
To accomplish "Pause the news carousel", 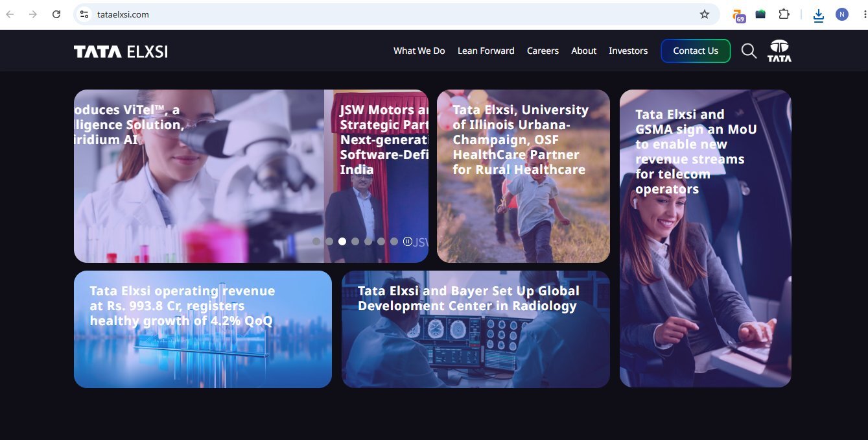I will [x=408, y=241].
